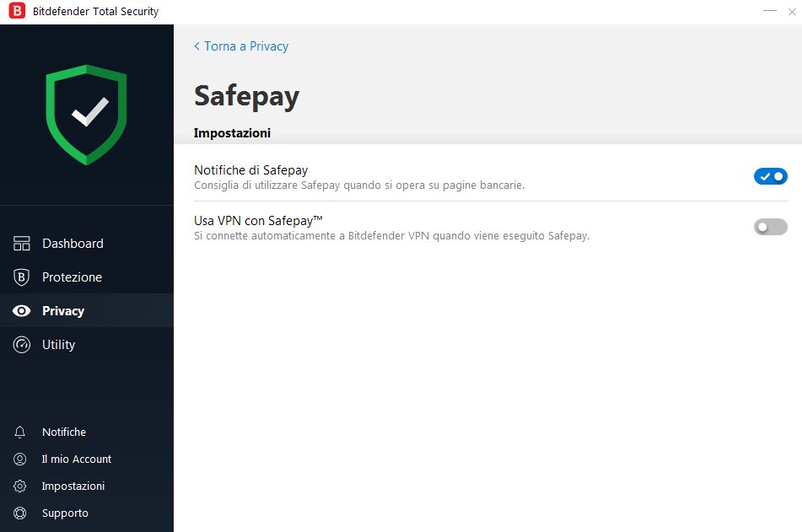Click the Supporto lifebuoy icon
802x532 pixels.
(x=20, y=513)
